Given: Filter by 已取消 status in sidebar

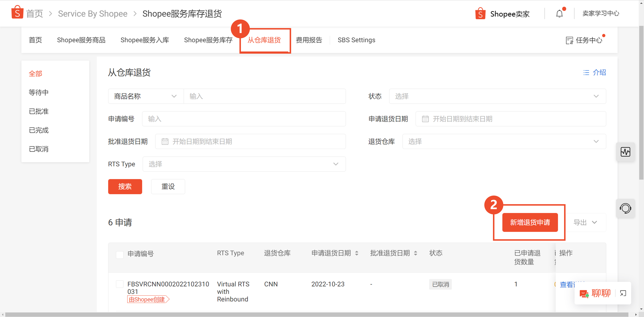Looking at the screenshot, I should point(38,149).
